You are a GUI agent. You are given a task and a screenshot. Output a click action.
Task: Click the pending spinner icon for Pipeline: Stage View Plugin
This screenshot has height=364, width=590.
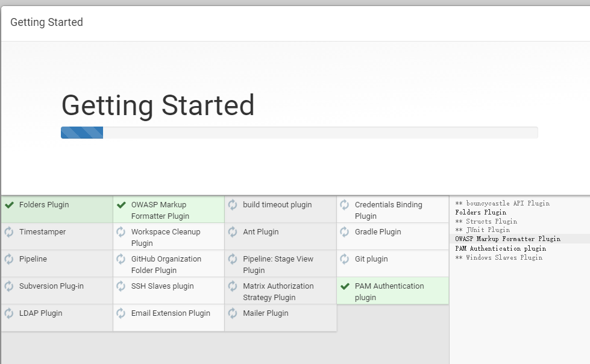click(233, 259)
